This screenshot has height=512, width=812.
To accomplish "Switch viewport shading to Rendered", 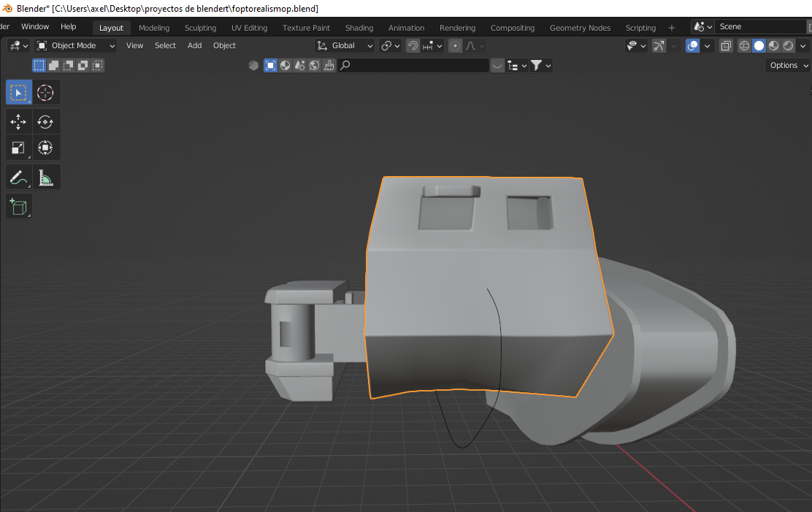I will pos(788,45).
